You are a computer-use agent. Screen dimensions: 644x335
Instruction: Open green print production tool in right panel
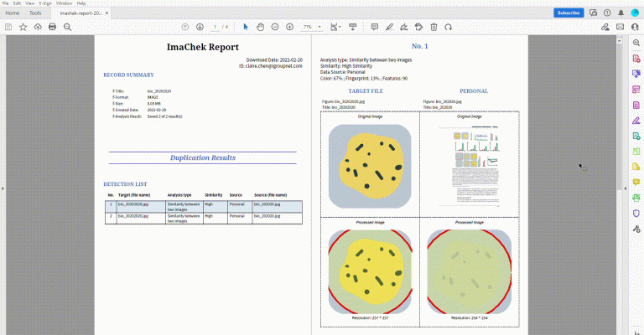click(636, 198)
